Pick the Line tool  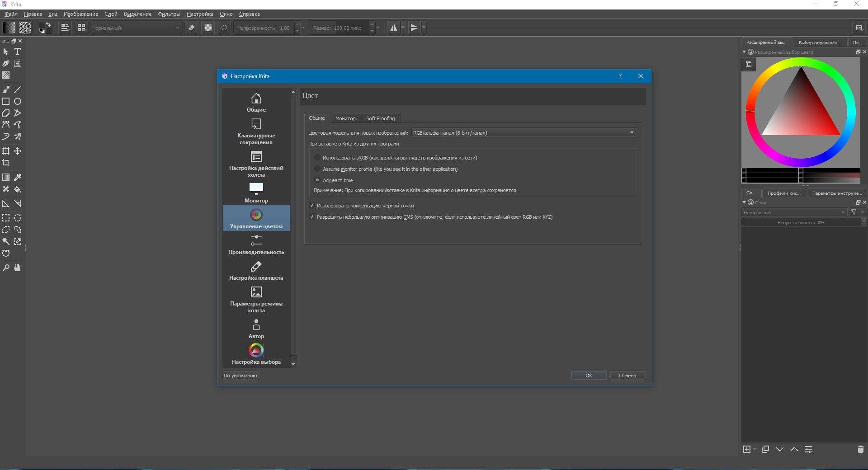pyautogui.click(x=18, y=89)
